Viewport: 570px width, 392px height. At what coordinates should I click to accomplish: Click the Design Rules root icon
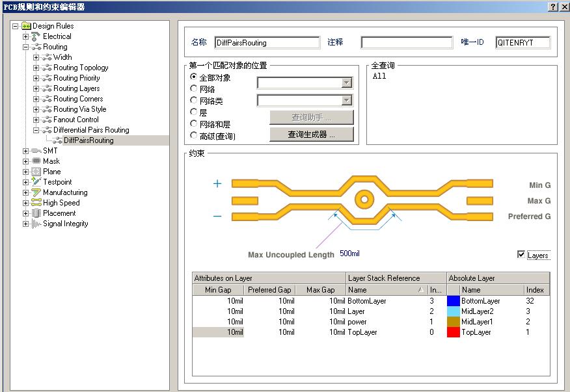pyautogui.click(x=26, y=26)
